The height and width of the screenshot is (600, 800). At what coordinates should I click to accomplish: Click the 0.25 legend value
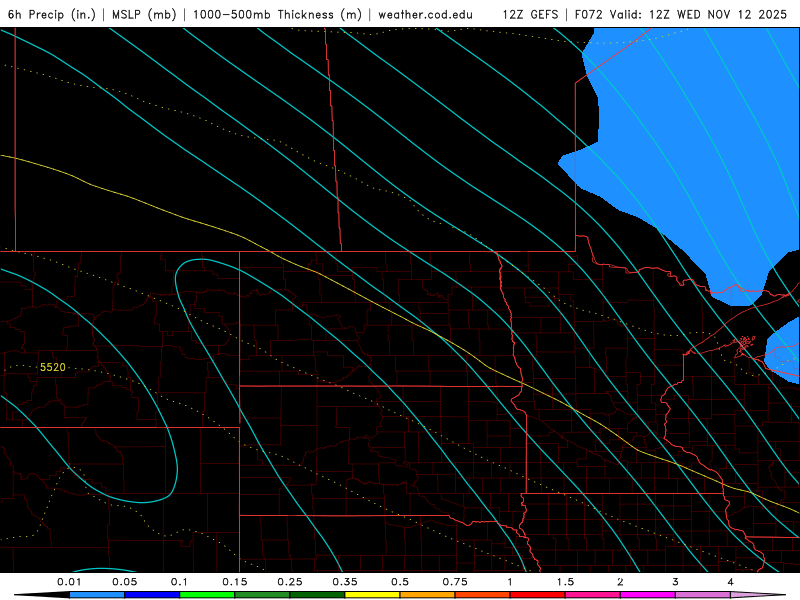click(290, 582)
